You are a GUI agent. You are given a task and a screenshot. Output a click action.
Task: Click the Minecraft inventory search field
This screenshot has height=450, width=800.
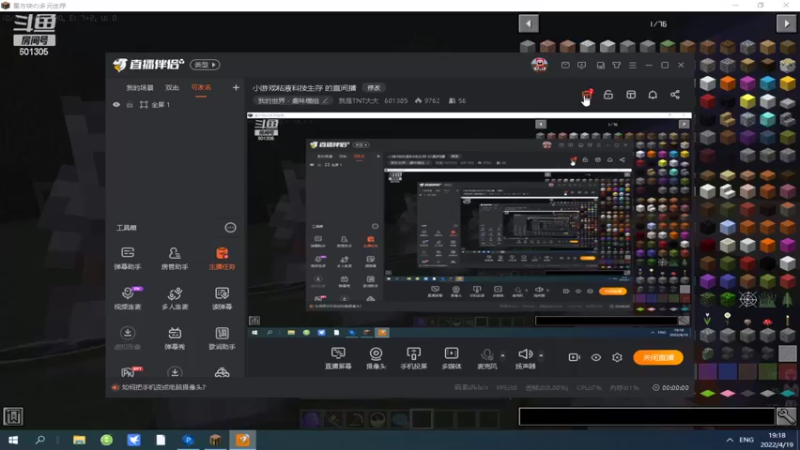pyautogui.click(x=646, y=416)
